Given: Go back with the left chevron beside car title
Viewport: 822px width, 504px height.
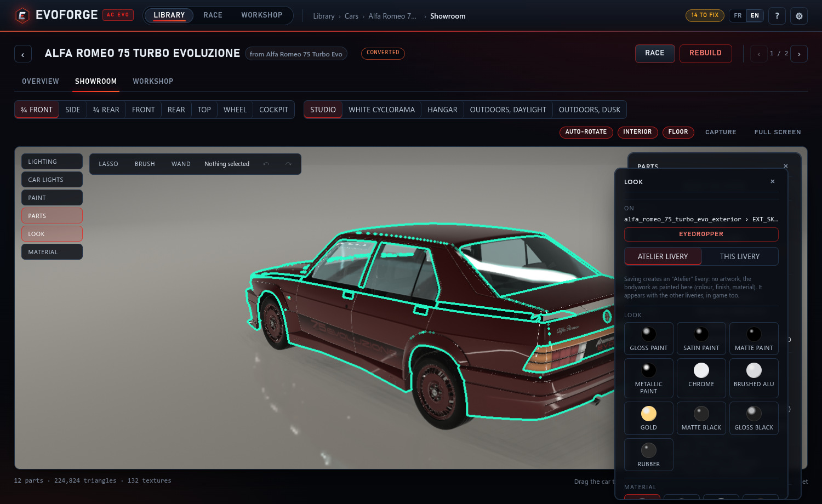Looking at the screenshot, I should [x=23, y=54].
